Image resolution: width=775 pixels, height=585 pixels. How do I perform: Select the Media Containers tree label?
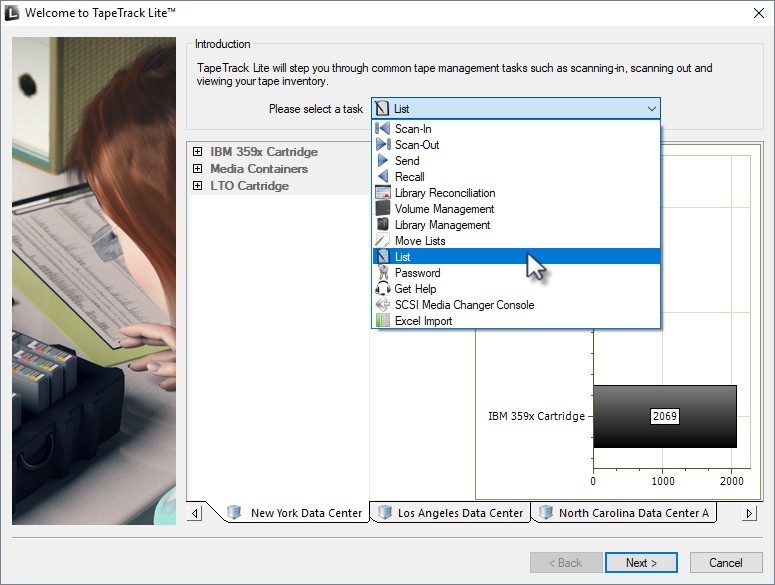coord(259,168)
